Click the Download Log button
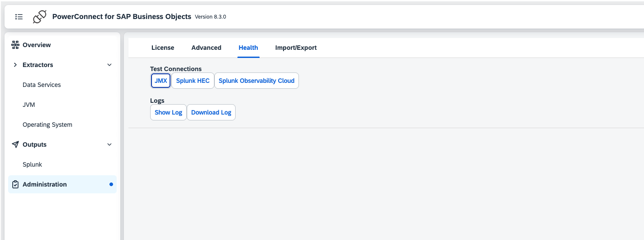Viewport: 644px width, 240px height. pyautogui.click(x=211, y=112)
